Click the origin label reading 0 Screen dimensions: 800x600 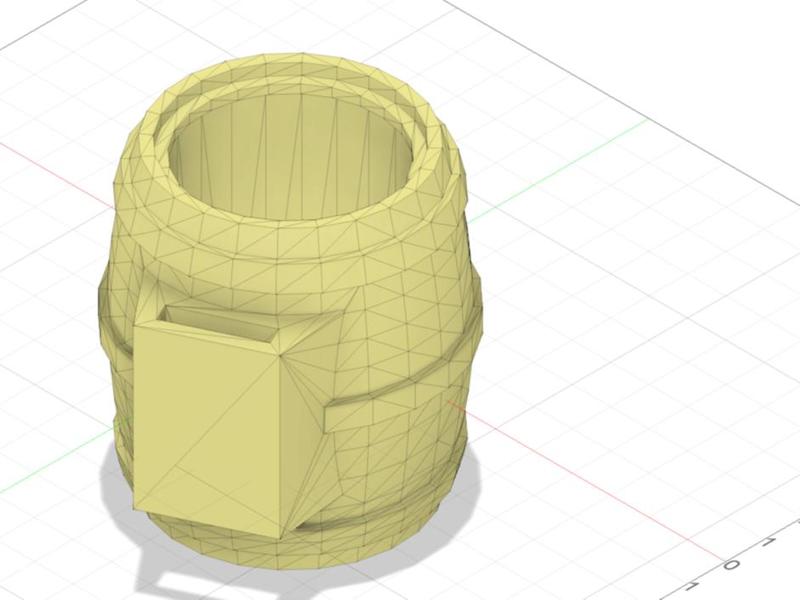click(x=733, y=564)
